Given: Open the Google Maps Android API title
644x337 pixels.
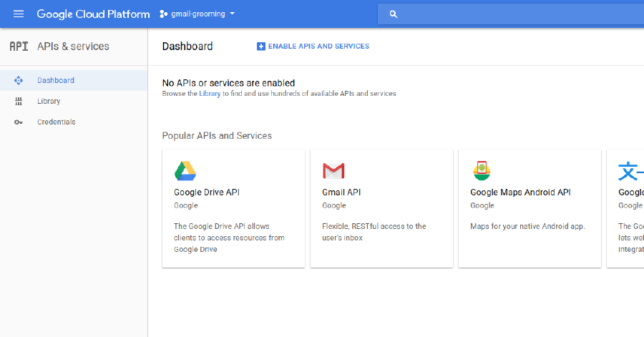Looking at the screenshot, I should pos(520,192).
